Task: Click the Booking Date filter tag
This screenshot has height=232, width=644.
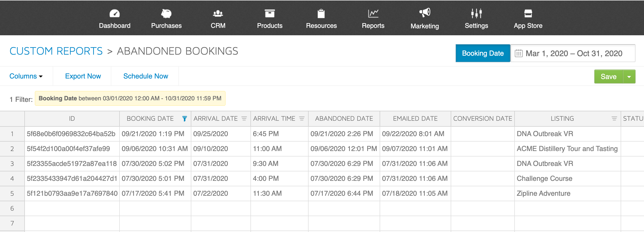Action: [130, 98]
